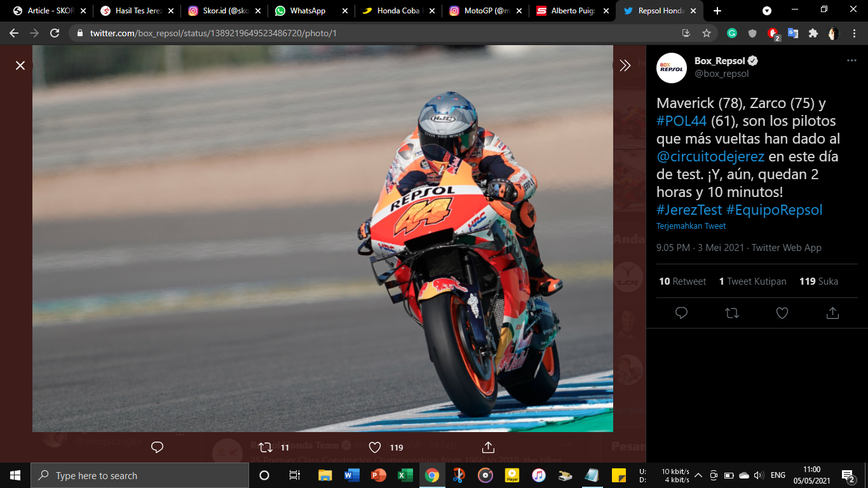Reply using the sidebar comment icon

click(x=681, y=313)
